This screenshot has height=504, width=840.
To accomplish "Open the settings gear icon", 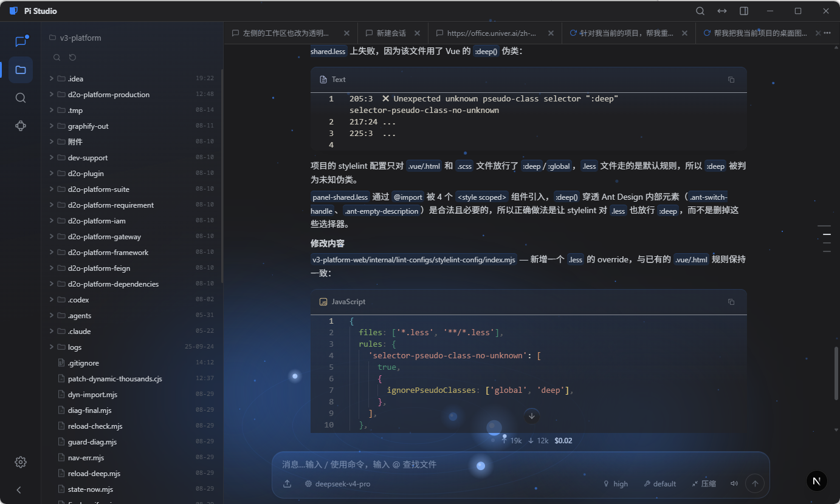I will (21, 462).
